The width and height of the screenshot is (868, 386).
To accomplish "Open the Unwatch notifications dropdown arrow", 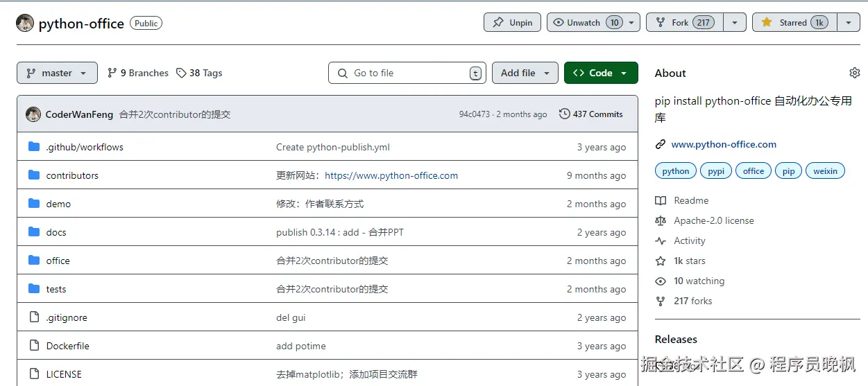I will pos(631,22).
